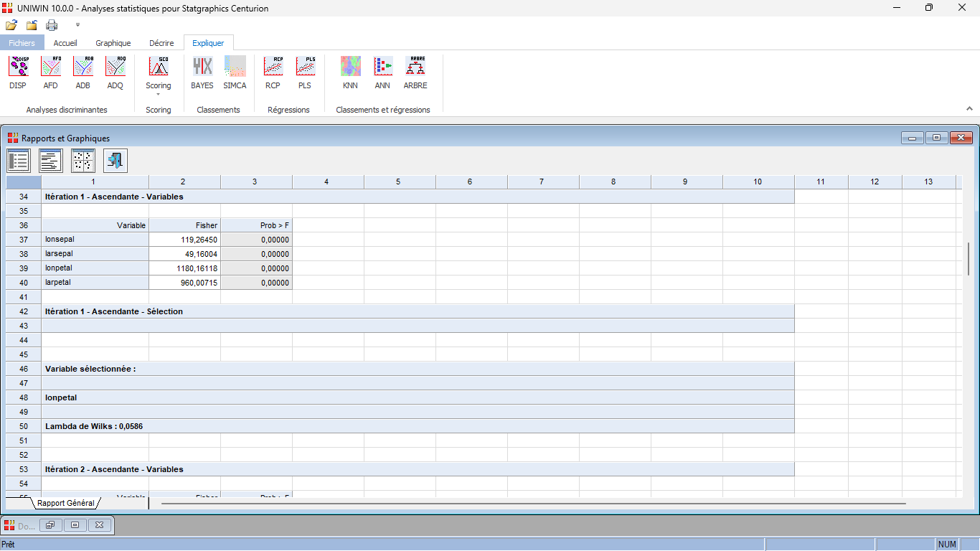Screen dimensions: 980x551
Task: Click the open folder icon in quick access
Action: coord(11,25)
